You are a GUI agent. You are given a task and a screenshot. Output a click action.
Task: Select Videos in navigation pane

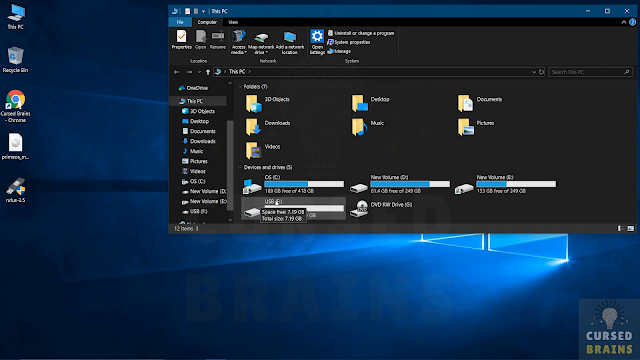pos(198,171)
